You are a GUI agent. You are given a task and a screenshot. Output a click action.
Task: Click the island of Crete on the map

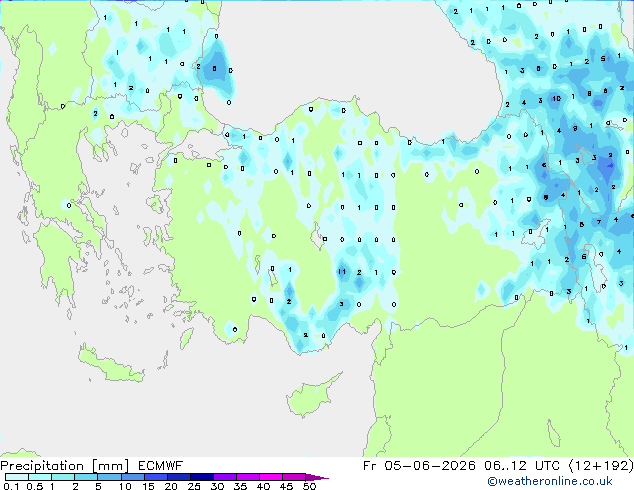click(111, 365)
